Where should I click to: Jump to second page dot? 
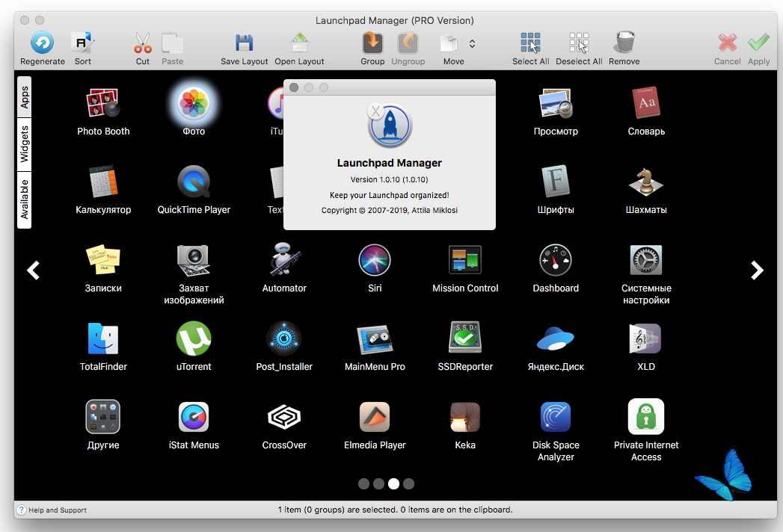(x=378, y=483)
